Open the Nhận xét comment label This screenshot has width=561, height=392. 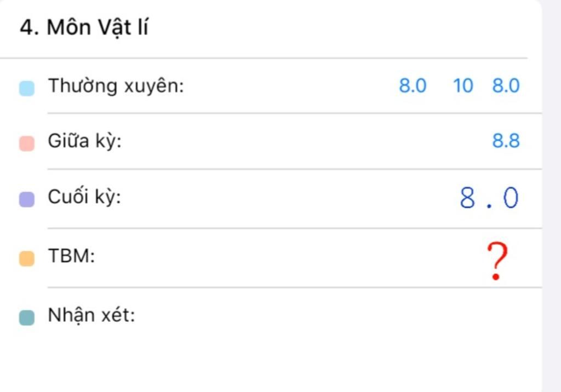pyautogui.click(x=91, y=315)
